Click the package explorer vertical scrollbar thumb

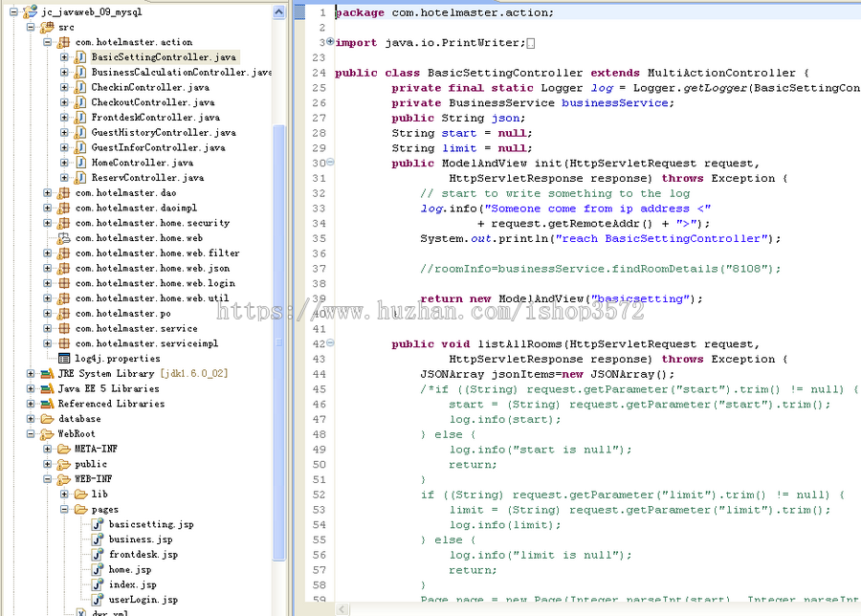(x=279, y=342)
